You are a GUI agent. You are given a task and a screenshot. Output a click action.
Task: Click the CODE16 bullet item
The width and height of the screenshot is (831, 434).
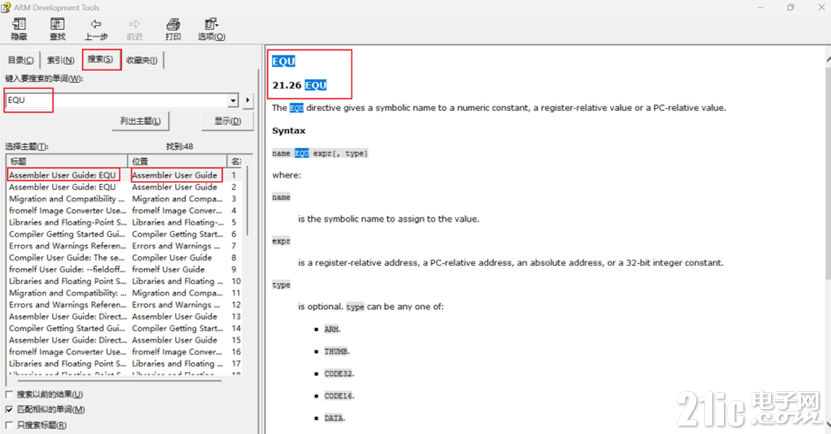pyautogui.click(x=339, y=396)
